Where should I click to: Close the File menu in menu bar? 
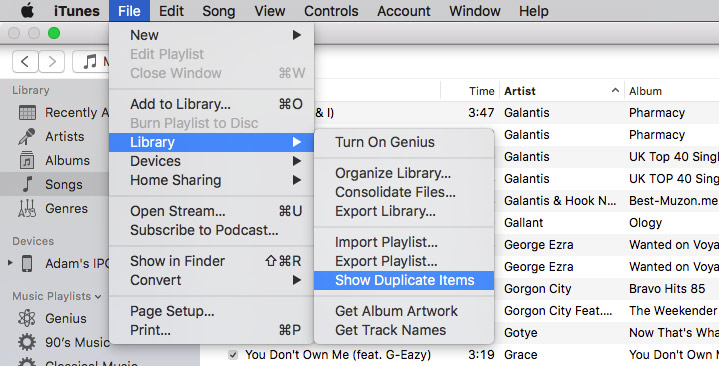(129, 11)
